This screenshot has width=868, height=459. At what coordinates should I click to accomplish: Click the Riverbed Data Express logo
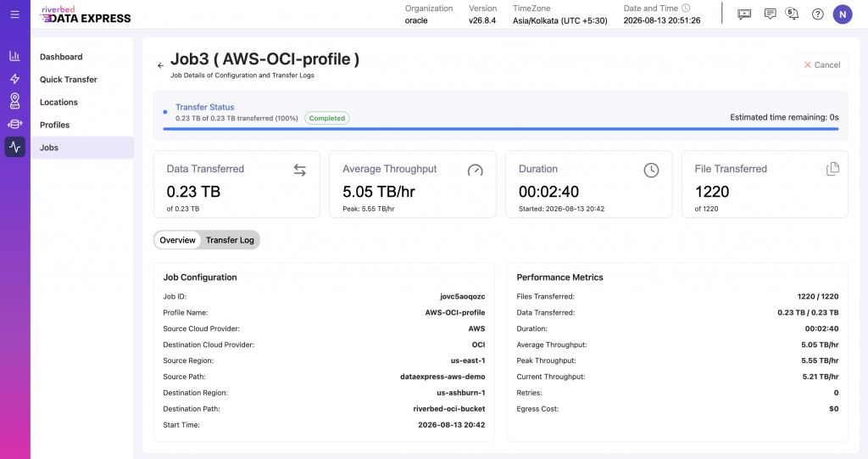86,15
